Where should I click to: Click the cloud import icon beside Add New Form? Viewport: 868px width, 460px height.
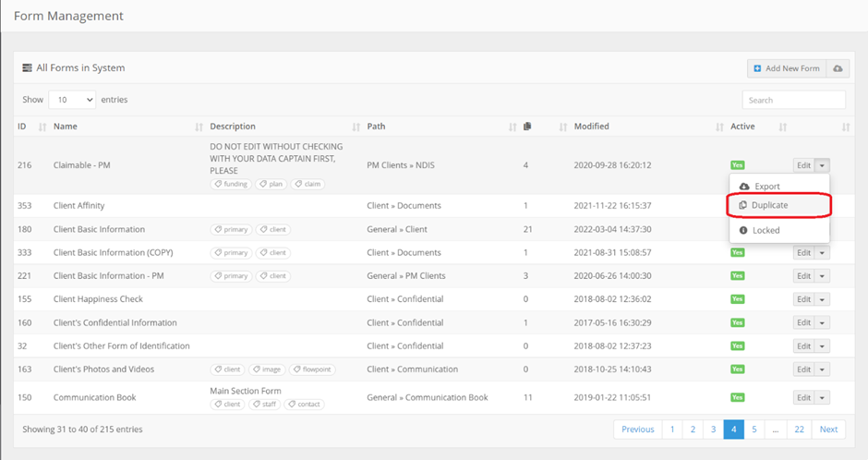tap(838, 68)
